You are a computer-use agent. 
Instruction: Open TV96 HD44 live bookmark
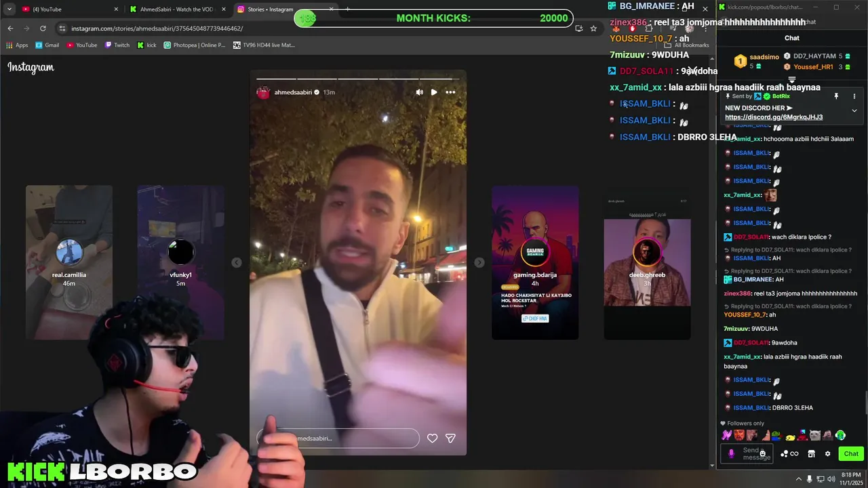click(x=264, y=45)
